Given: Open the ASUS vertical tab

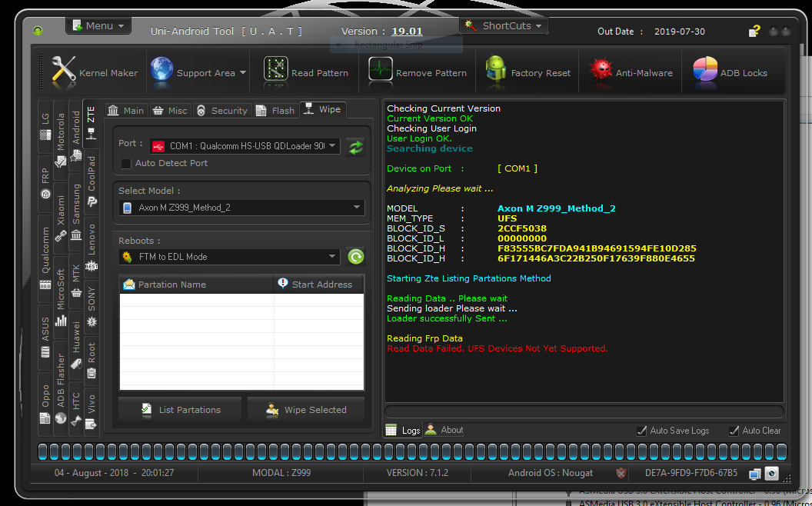Looking at the screenshot, I should point(45,337).
